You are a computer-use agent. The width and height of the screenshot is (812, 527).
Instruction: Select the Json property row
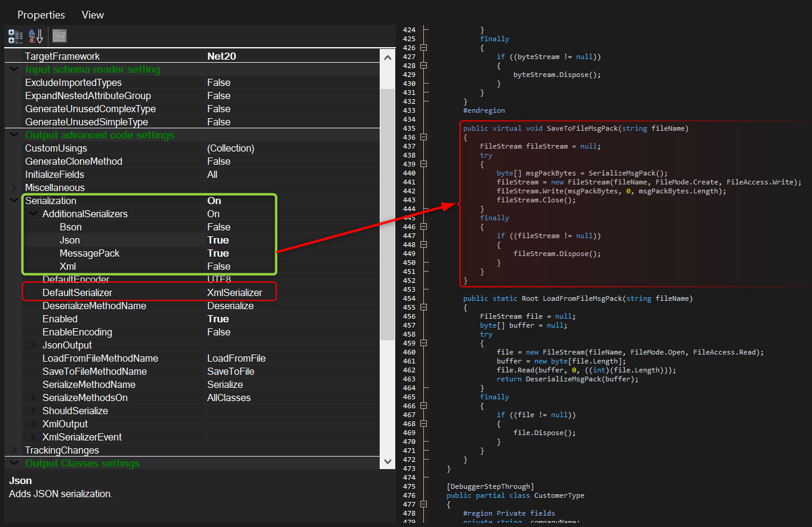point(192,241)
